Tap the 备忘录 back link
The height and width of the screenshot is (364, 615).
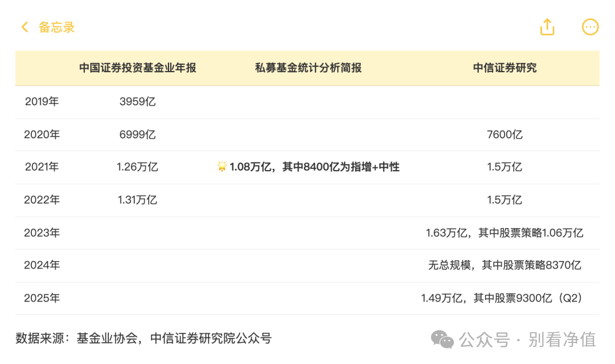(x=55, y=27)
